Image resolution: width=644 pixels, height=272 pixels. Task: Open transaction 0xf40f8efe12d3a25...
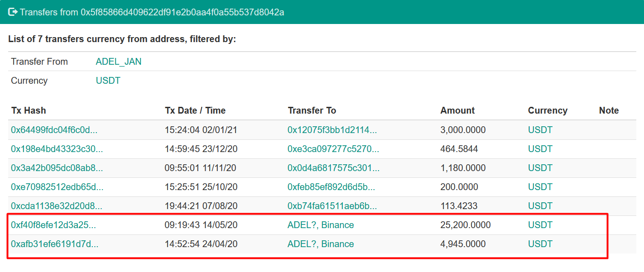click(53, 225)
